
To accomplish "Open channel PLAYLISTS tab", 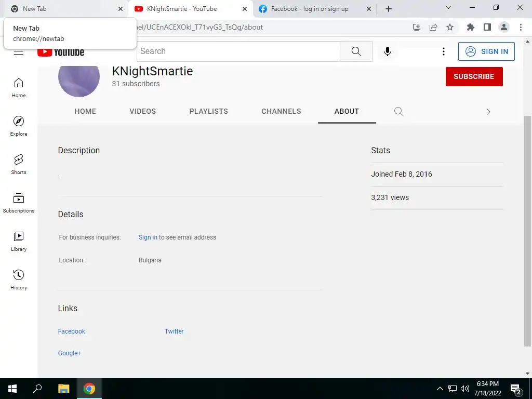I will point(209,111).
